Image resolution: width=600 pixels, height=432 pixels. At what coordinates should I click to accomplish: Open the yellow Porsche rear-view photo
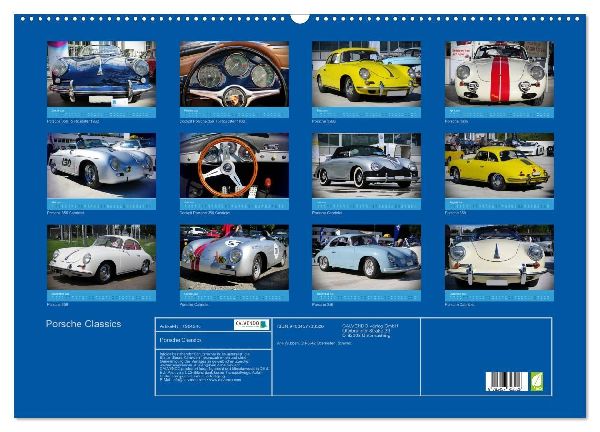[x=499, y=165]
